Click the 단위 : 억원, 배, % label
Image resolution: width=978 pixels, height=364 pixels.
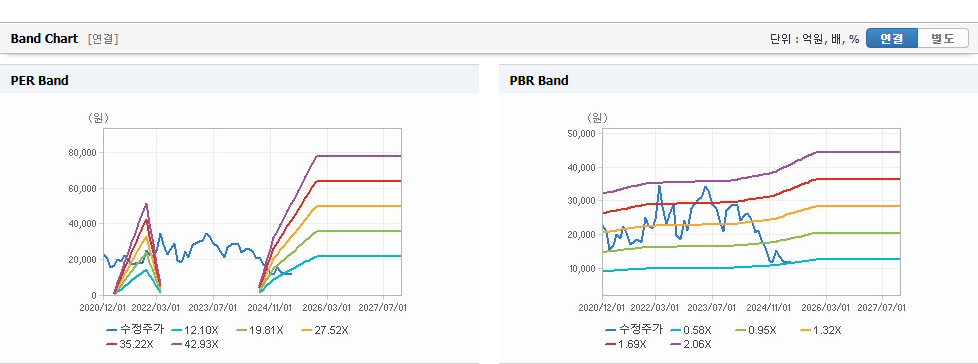coord(815,39)
